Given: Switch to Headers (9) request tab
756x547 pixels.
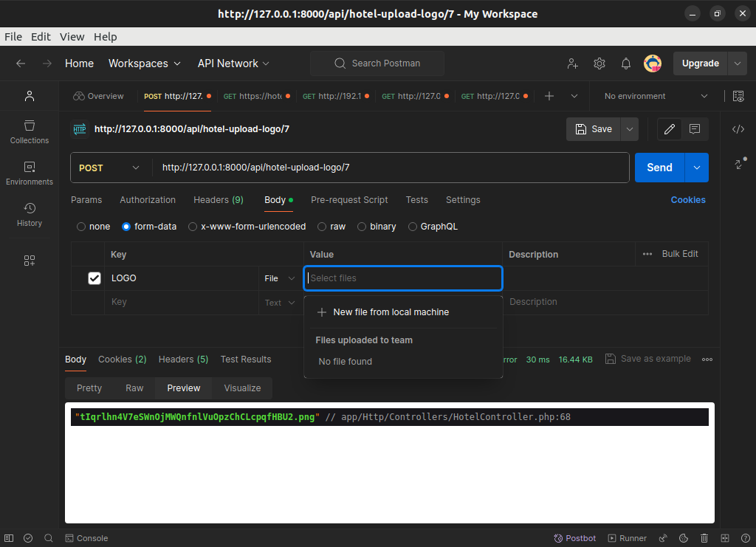Looking at the screenshot, I should pyautogui.click(x=218, y=199).
